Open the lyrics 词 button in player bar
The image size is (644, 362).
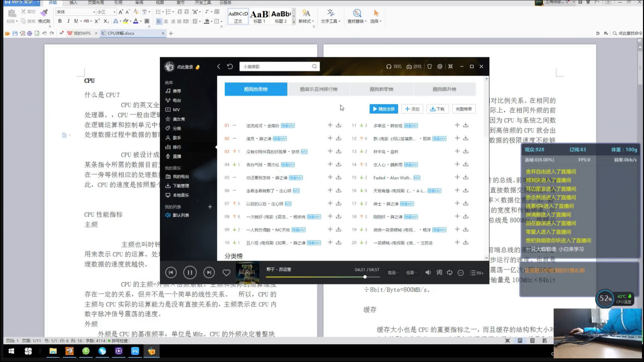click(439, 273)
